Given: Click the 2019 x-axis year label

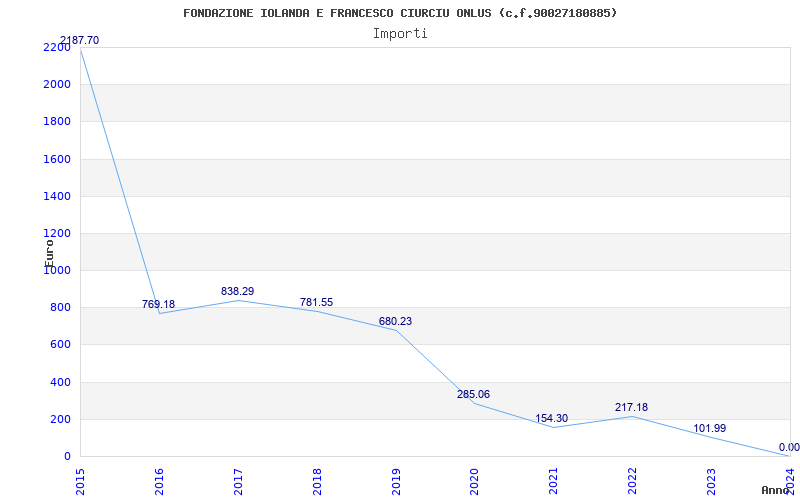Looking at the screenshot, I should 395,482.
